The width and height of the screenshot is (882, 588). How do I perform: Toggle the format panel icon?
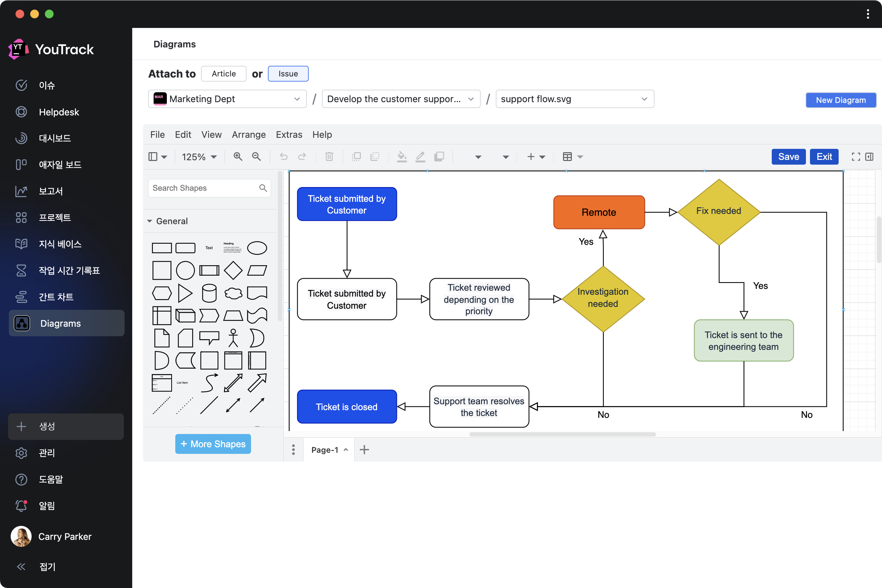tap(869, 157)
